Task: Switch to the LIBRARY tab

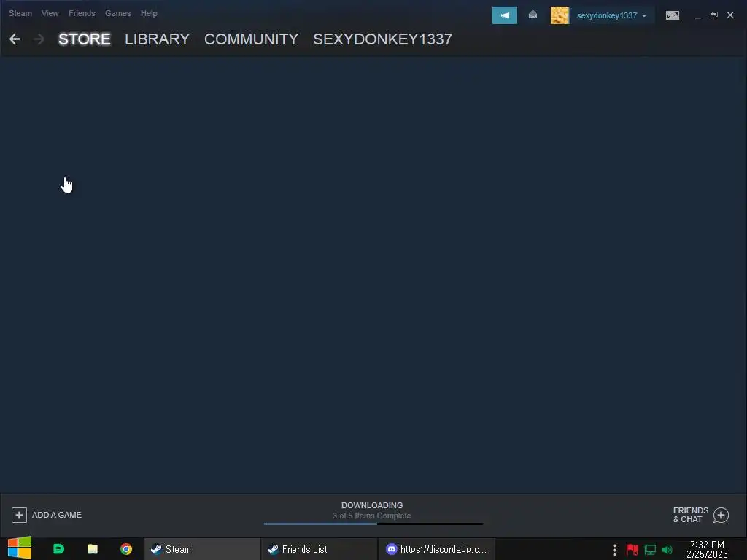Action: pos(158,39)
